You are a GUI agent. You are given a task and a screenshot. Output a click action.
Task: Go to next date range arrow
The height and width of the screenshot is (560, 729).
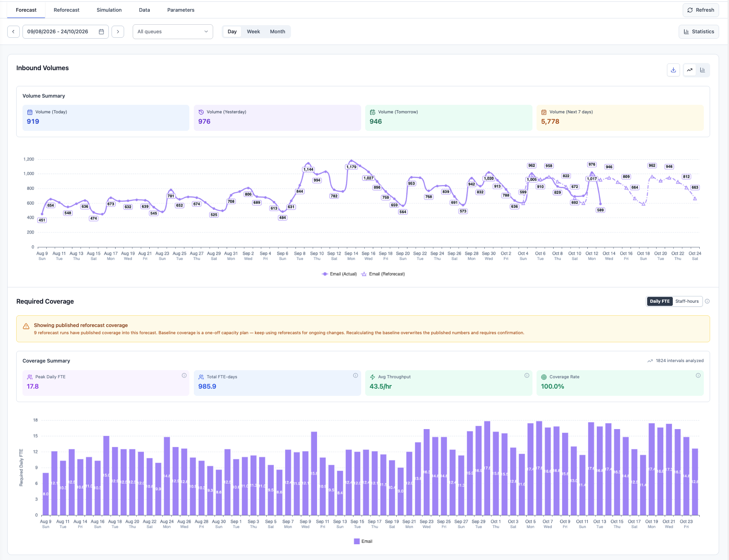(118, 31)
